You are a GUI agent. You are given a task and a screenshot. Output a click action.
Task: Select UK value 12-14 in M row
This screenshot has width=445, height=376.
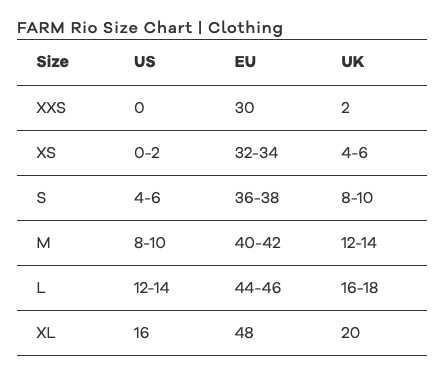pos(359,243)
